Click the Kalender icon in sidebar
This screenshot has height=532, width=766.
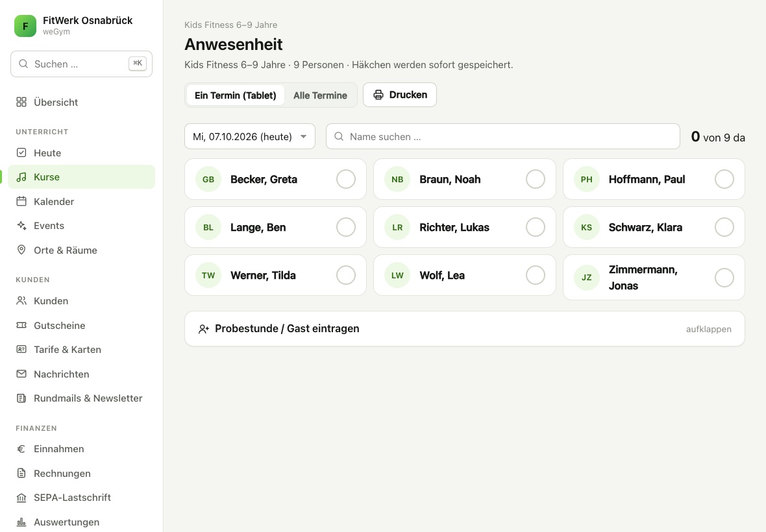coord(21,201)
